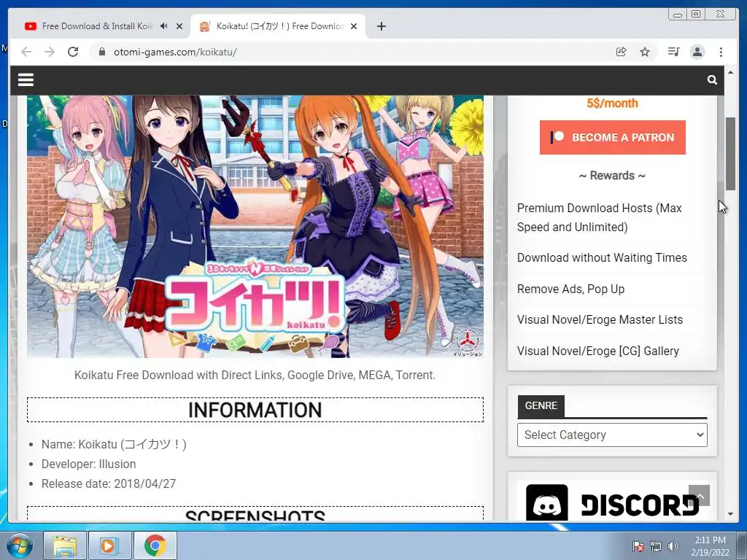Screen dimensions: 747x560
Task: Bookmark this page with star
Action: (645, 52)
